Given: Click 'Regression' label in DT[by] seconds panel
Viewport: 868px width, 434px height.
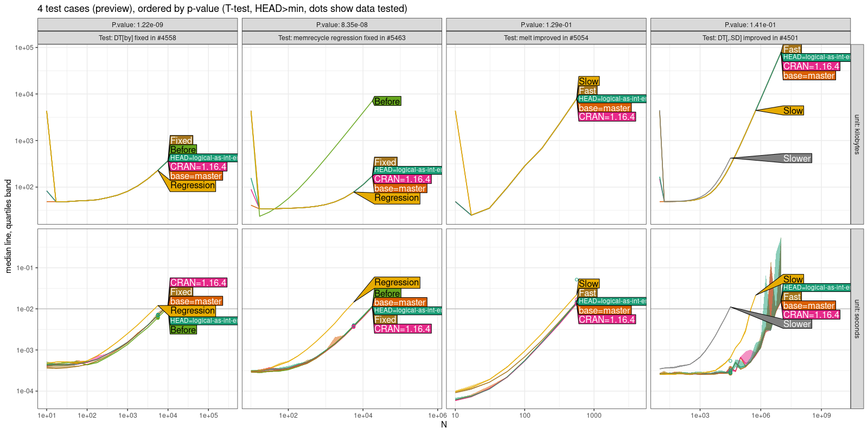Looking at the screenshot, I should point(193,311).
